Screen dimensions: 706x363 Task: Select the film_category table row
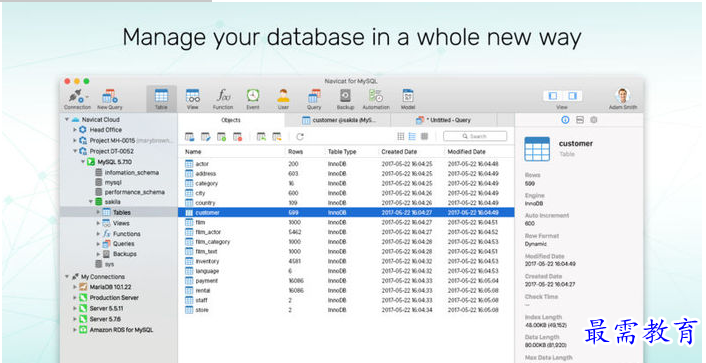coord(346,242)
